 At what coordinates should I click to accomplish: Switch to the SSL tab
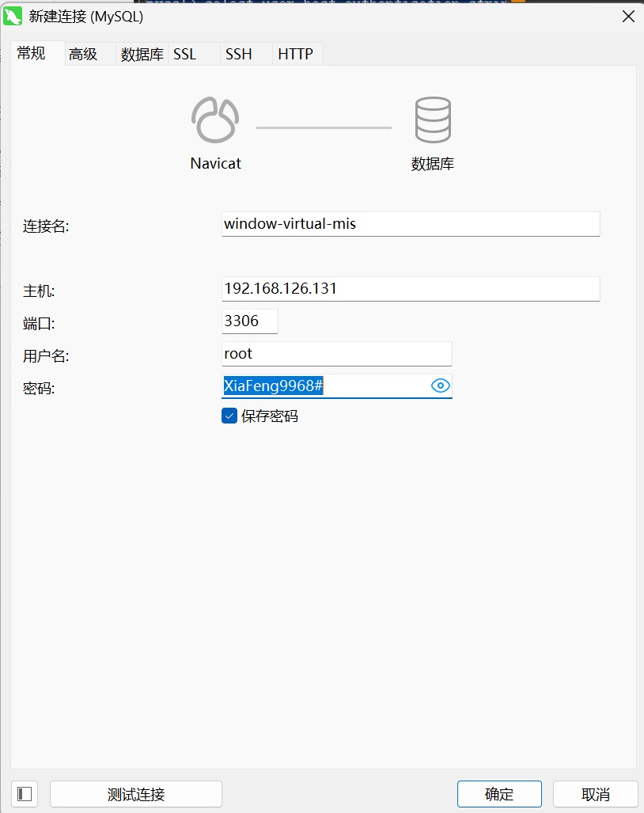[x=194, y=54]
